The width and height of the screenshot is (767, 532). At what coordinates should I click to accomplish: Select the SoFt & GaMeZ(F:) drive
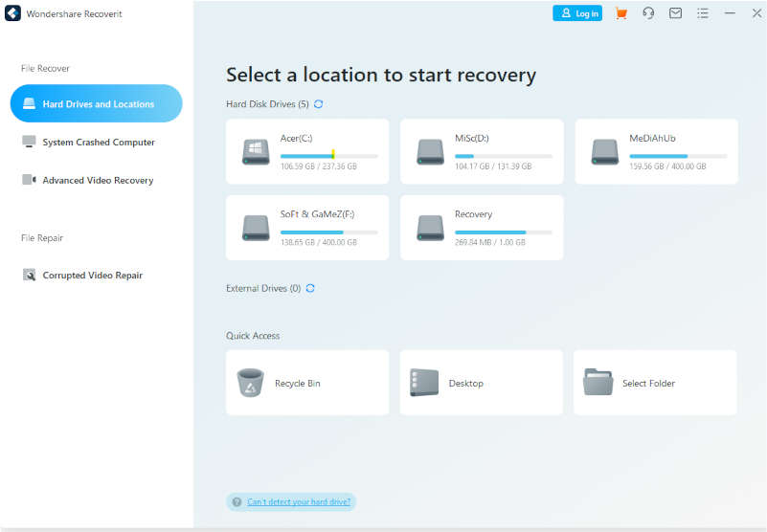[x=307, y=228]
